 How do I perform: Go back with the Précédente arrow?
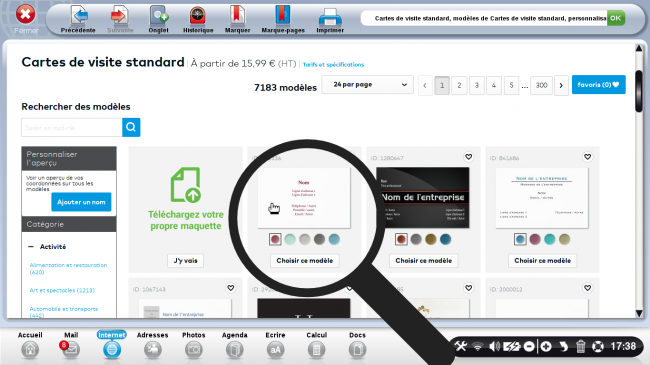(x=78, y=19)
